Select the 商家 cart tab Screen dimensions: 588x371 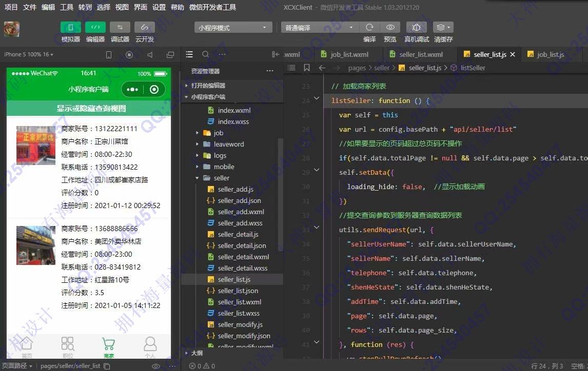109,347
